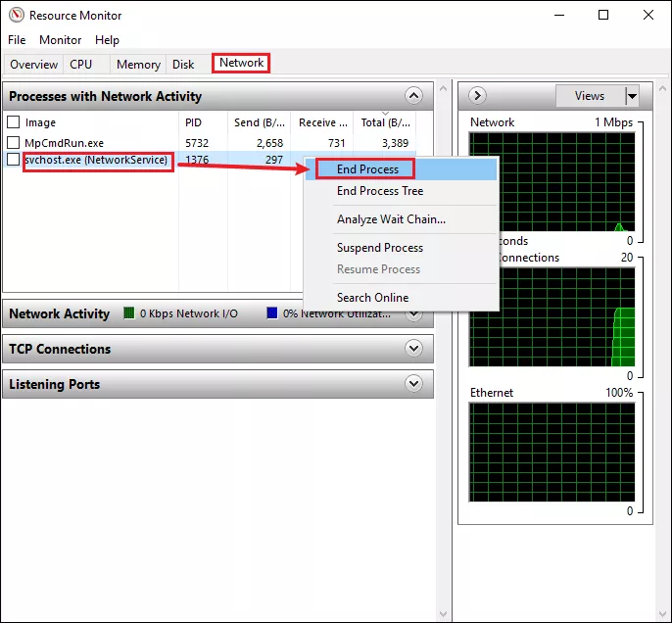Click right pane scrollbar up arrow
Image resolution: width=672 pixels, height=623 pixels.
(662, 89)
